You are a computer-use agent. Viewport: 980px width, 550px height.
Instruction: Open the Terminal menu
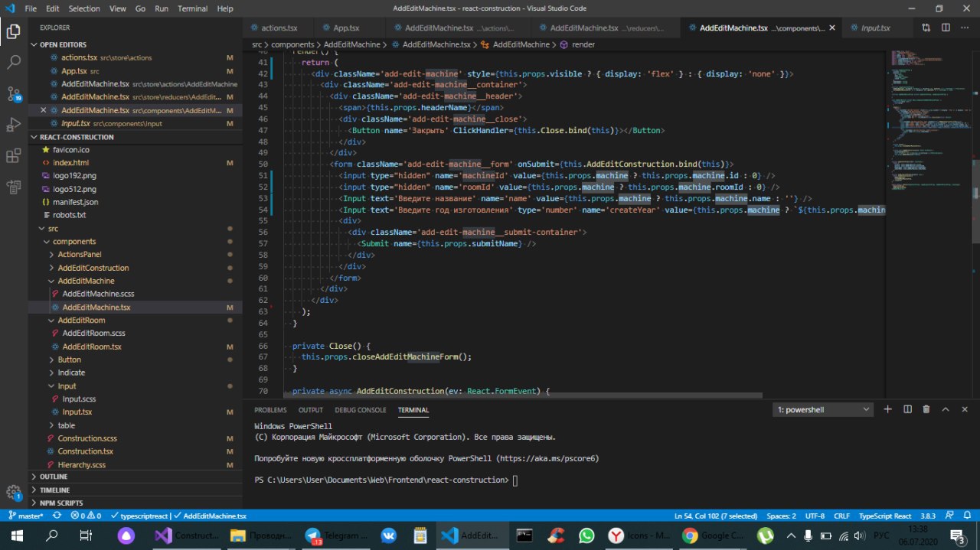[191, 8]
